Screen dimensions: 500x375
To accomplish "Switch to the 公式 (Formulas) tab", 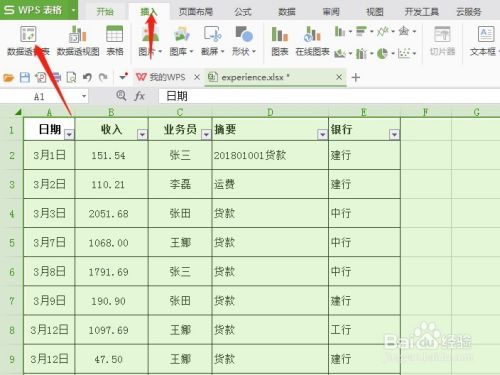I will [x=242, y=12].
